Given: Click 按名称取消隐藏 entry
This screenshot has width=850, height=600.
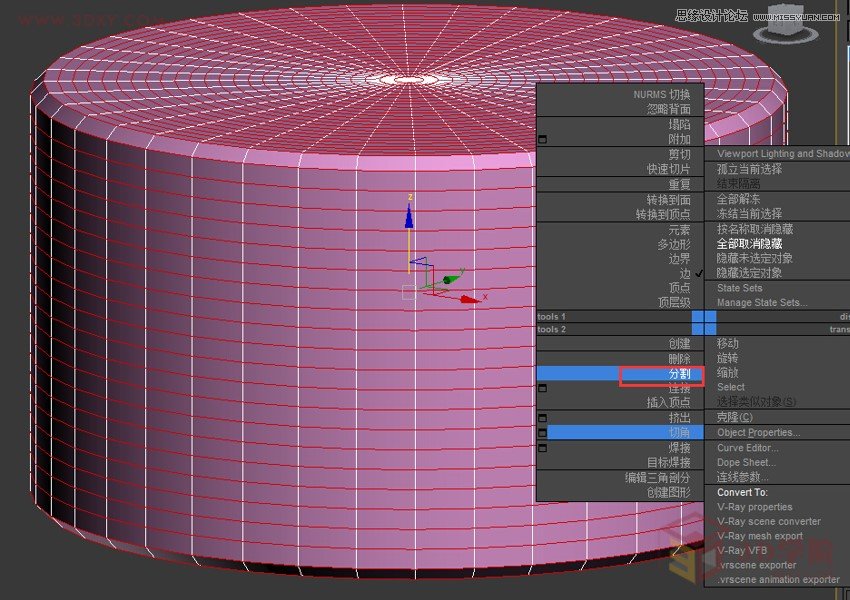Looking at the screenshot, I should (755, 229).
